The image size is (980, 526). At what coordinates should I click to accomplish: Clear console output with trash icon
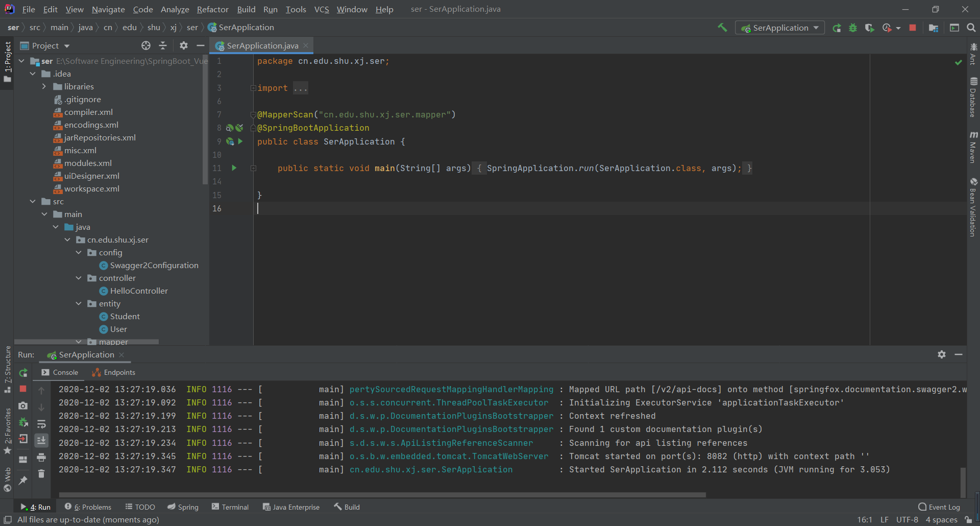[41, 474]
